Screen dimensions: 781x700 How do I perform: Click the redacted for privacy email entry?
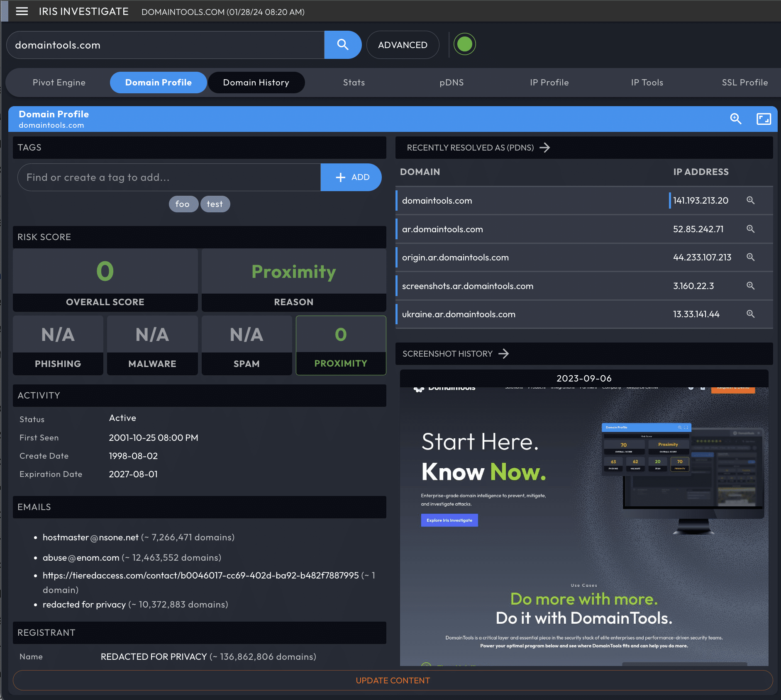click(84, 605)
